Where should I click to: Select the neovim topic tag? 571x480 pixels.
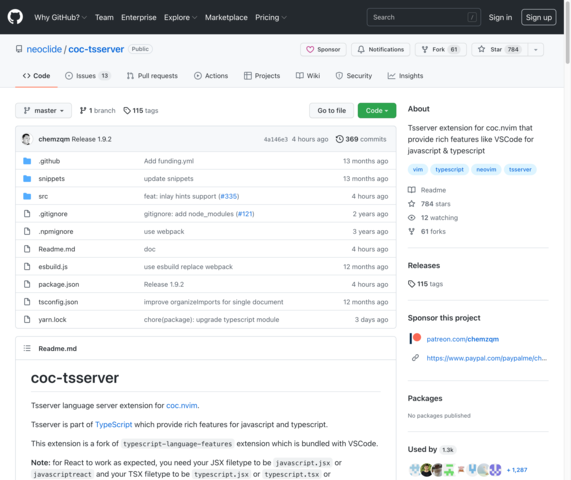[486, 169]
